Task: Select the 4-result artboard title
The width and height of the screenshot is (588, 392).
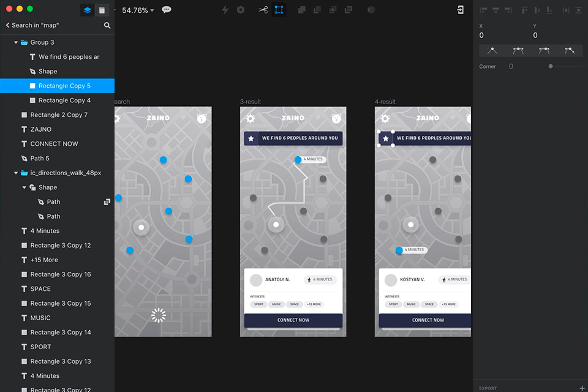Action: (x=385, y=102)
